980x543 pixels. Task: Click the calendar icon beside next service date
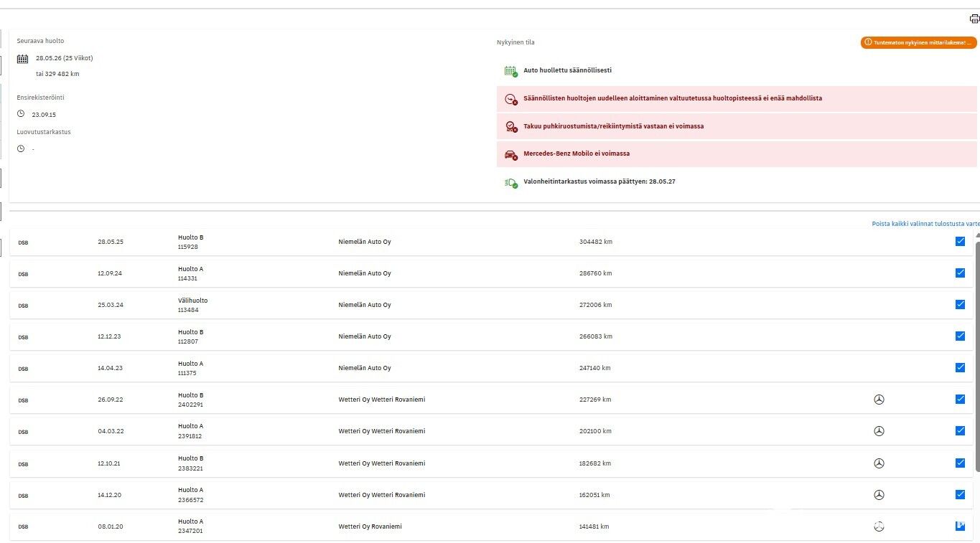coord(22,59)
